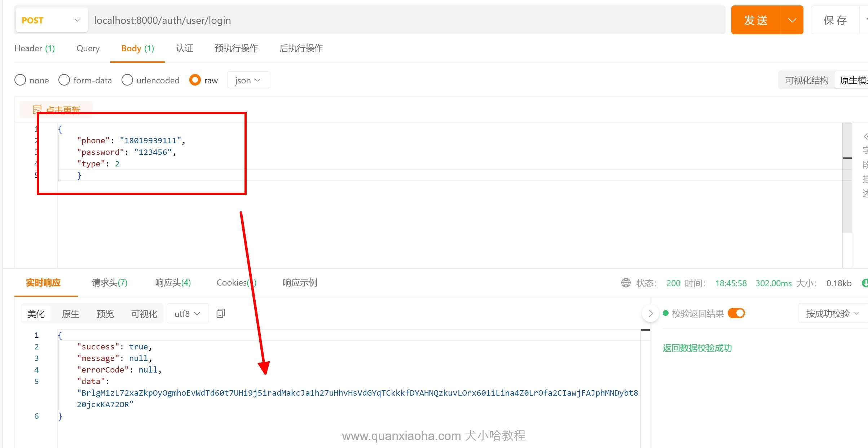Toggle the 校验返回结果 switch
The image size is (868, 448).
(x=736, y=313)
